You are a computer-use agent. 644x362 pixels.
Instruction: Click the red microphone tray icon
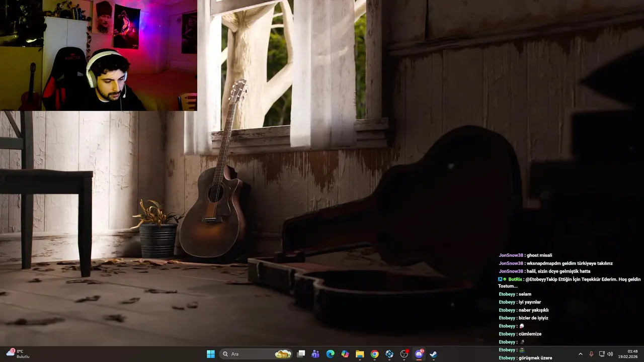click(x=591, y=354)
